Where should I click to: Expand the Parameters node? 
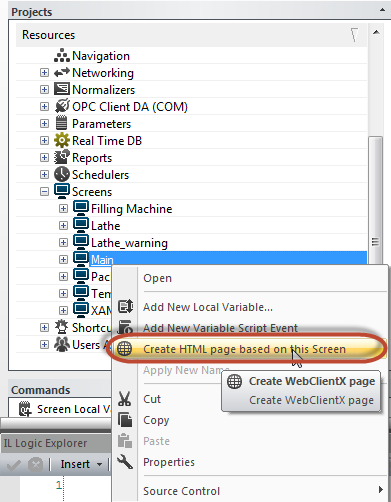coord(44,123)
